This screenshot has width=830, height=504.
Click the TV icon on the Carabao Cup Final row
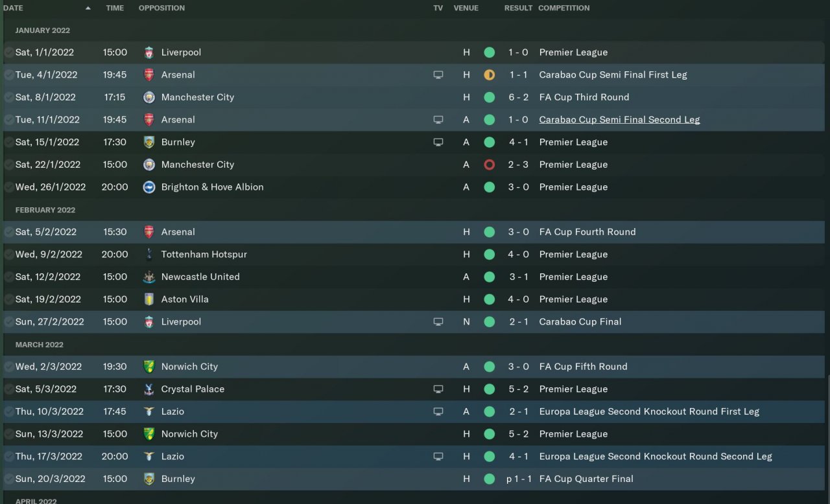438,322
